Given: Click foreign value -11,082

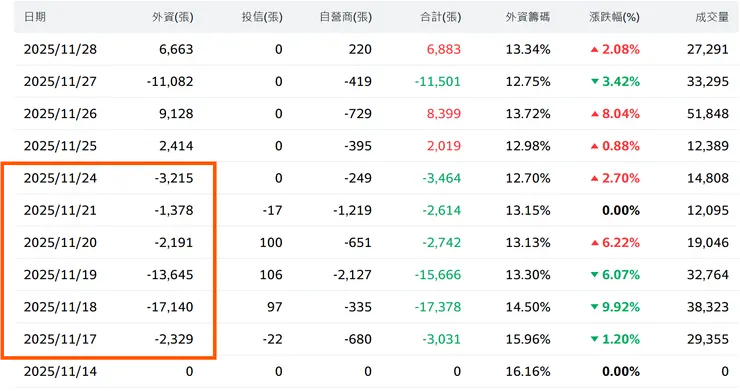Looking at the screenshot, I should coord(170,81).
